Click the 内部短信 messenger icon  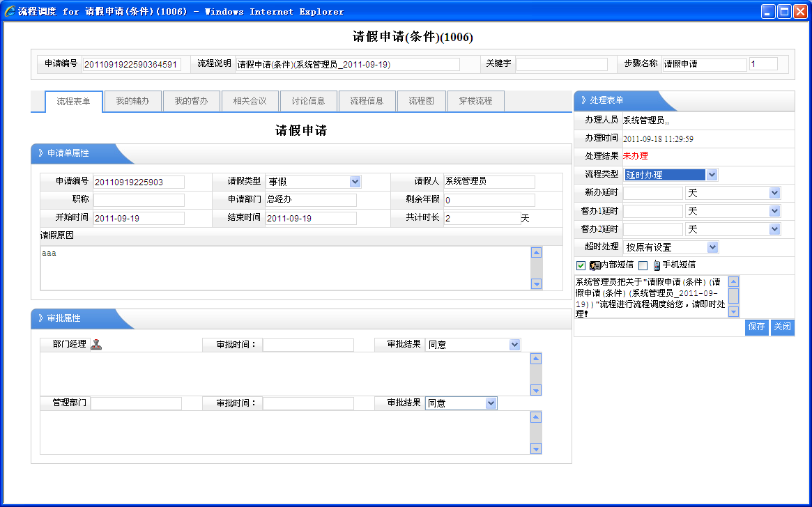[x=595, y=265]
